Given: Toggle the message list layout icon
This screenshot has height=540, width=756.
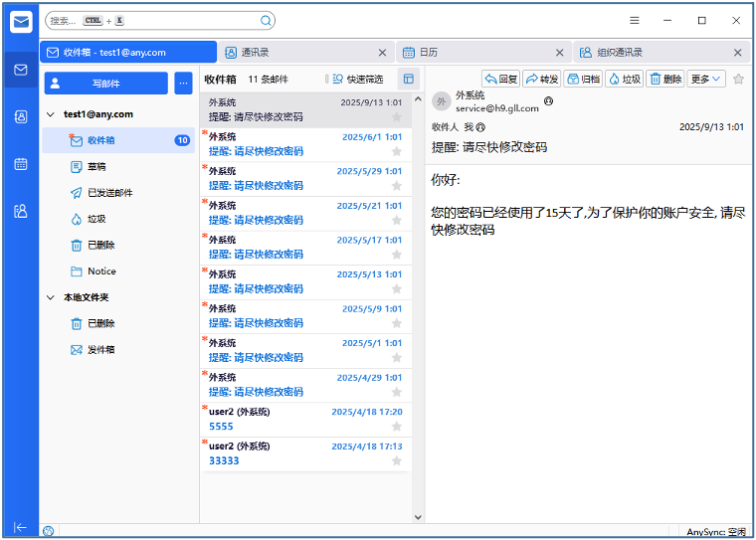Looking at the screenshot, I should 408,79.
